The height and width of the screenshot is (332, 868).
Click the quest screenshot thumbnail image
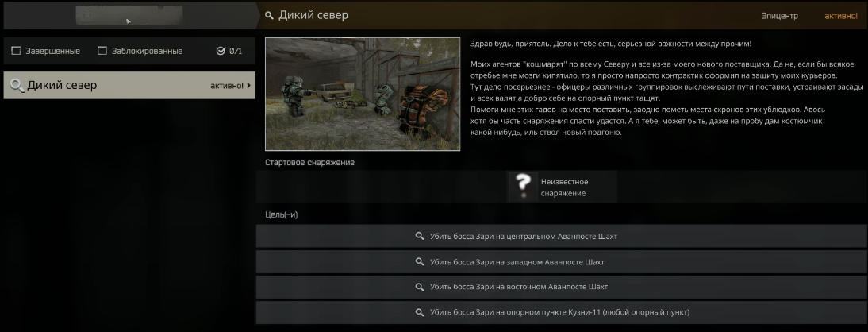coord(363,94)
